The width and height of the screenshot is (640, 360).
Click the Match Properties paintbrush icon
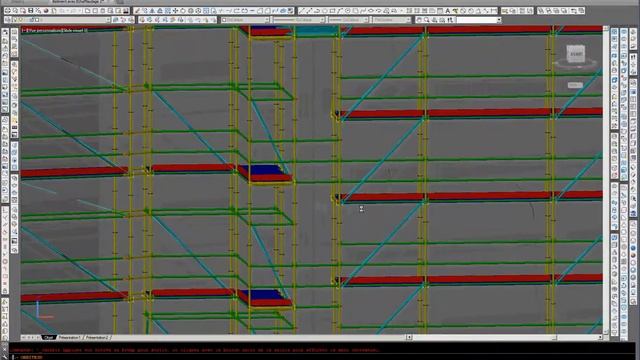point(137,11)
